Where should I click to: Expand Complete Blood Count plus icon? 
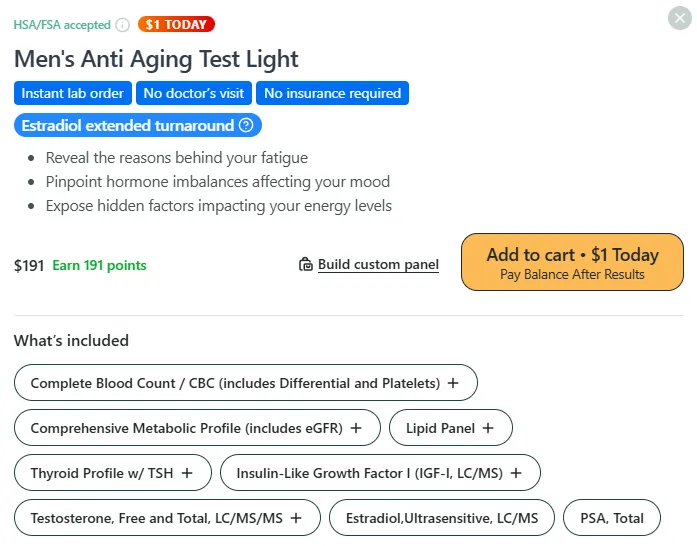(x=453, y=383)
